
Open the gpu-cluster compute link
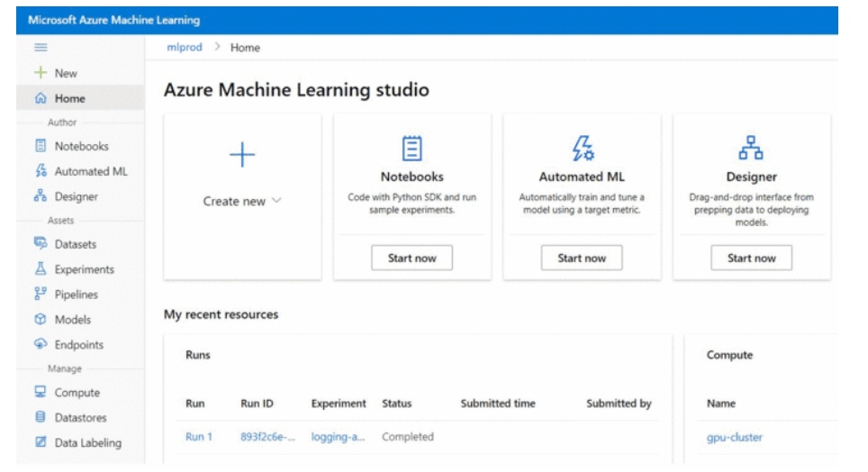click(735, 437)
